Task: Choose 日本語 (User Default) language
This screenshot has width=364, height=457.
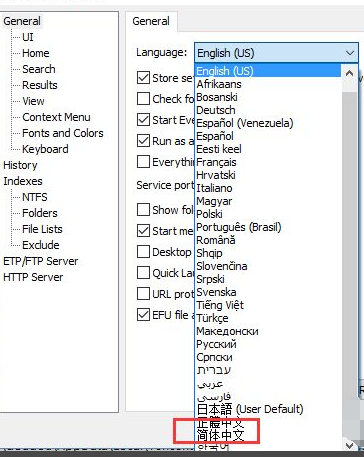Action: coord(250,409)
